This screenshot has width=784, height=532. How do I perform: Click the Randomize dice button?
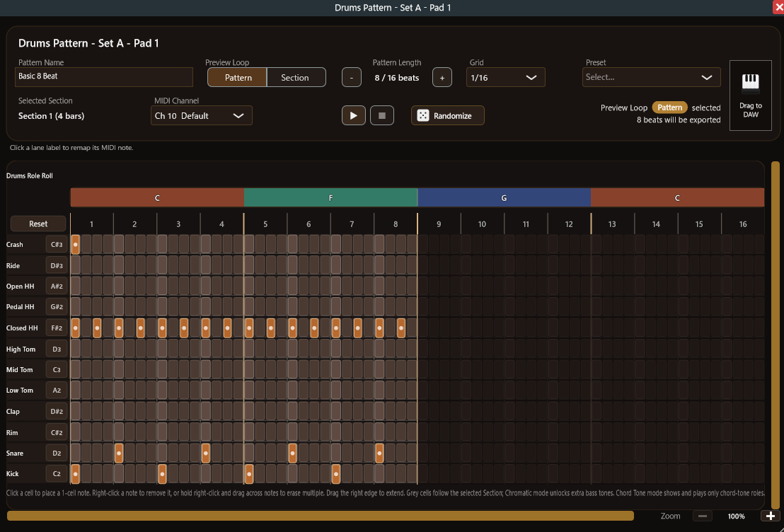point(447,115)
